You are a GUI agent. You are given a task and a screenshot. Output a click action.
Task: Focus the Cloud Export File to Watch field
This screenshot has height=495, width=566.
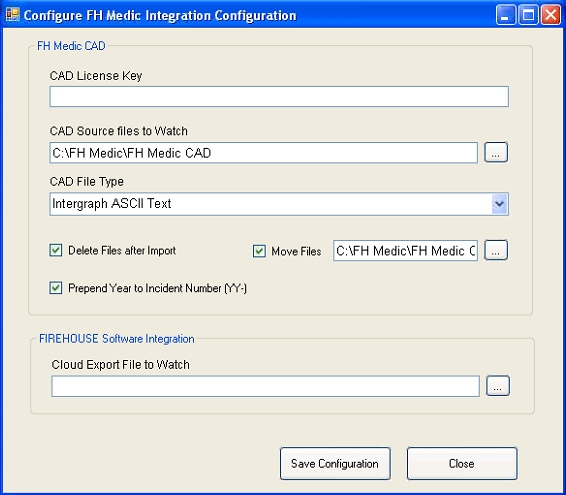[x=265, y=386]
